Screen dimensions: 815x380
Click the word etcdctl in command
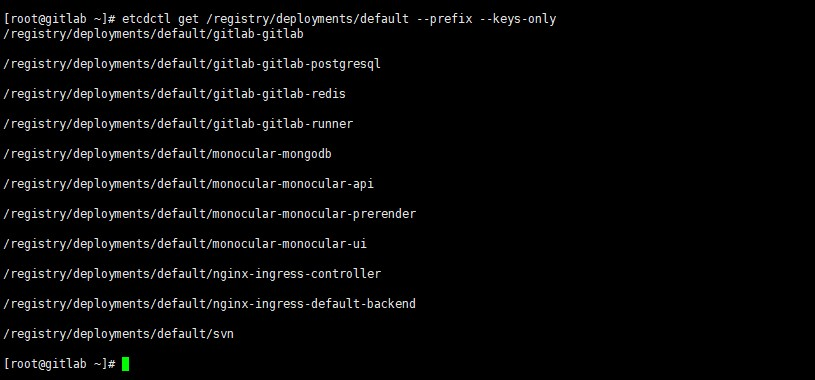(x=147, y=20)
